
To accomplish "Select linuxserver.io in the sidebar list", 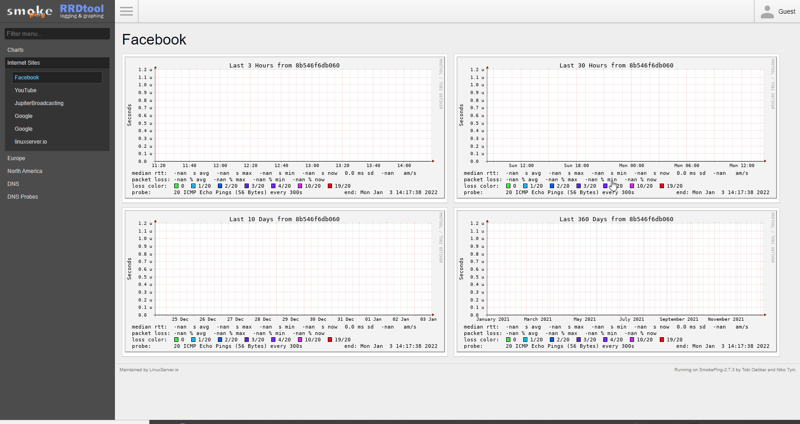I will click(x=30, y=142).
